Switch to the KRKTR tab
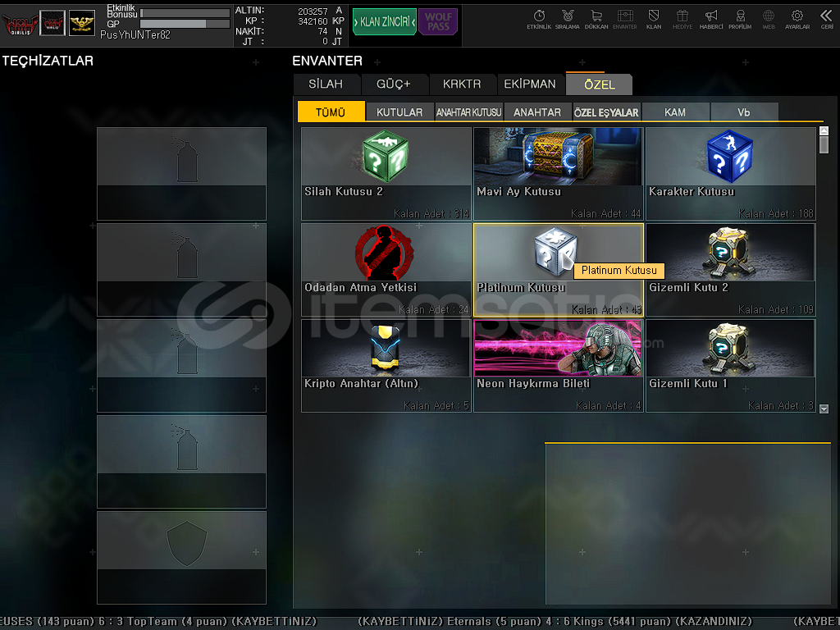The height and width of the screenshot is (630, 840). point(462,84)
